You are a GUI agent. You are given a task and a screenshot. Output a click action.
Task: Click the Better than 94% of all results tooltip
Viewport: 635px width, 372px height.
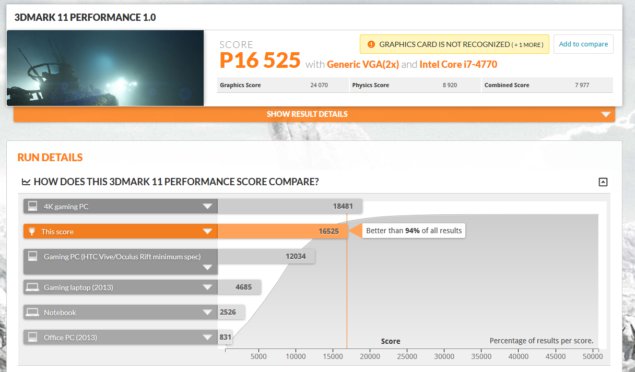413,231
